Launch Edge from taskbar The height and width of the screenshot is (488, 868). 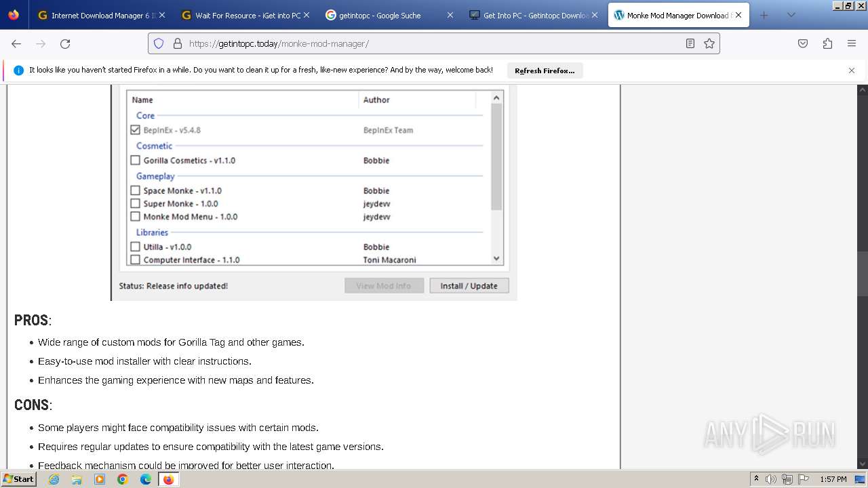pyautogui.click(x=146, y=479)
